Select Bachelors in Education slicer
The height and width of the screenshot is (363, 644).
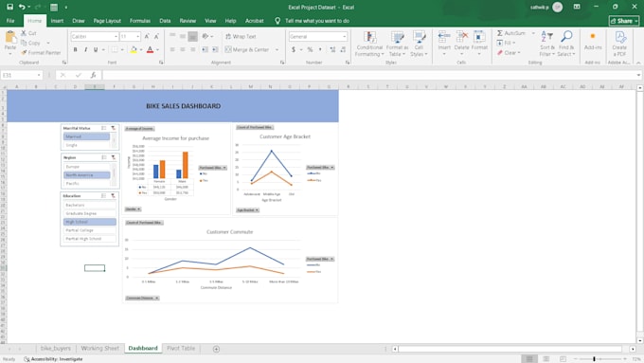[x=90, y=205]
